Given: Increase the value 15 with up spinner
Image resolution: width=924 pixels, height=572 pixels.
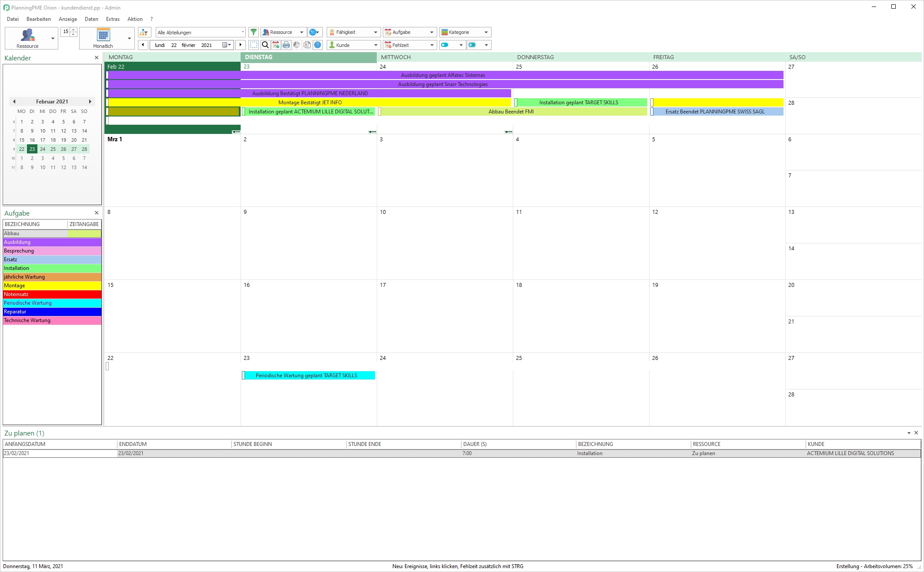Looking at the screenshot, I should [74, 29].
